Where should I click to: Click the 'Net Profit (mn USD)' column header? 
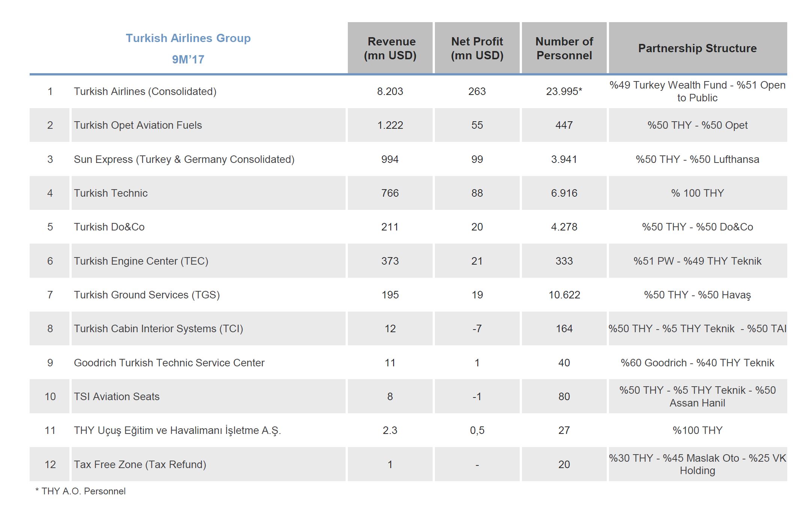(x=477, y=48)
